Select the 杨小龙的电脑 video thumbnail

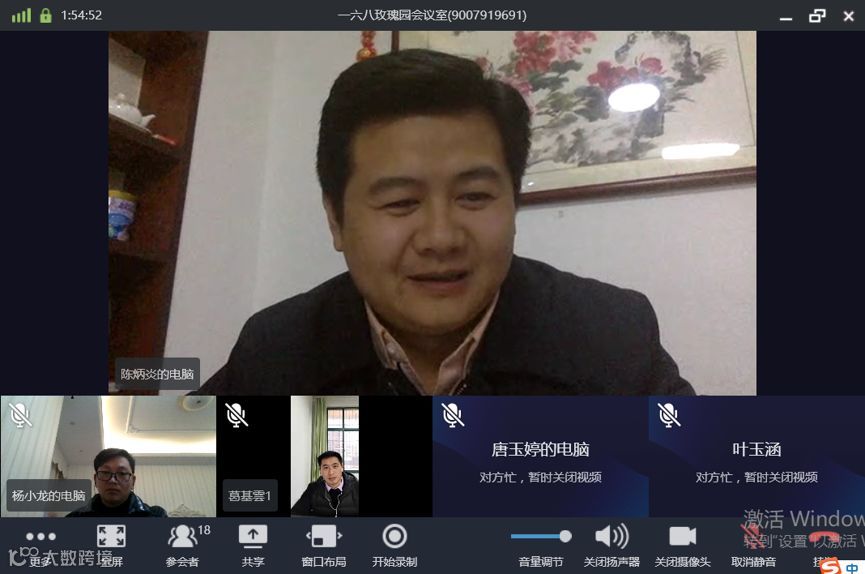point(108,456)
